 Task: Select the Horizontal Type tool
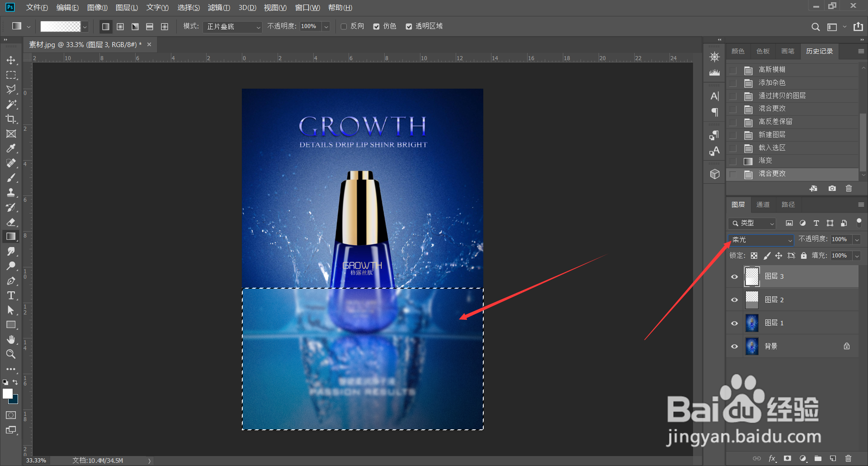(x=11, y=295)
